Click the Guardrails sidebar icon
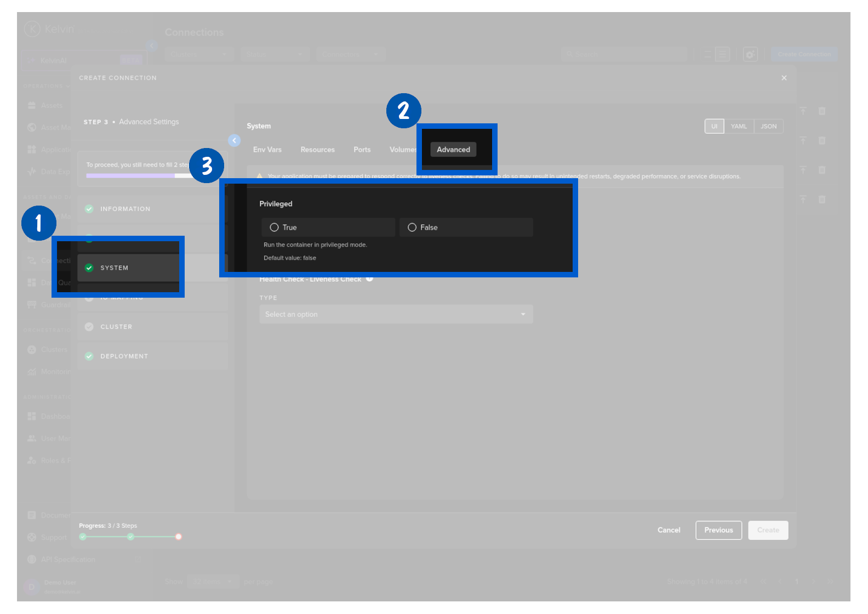This screenshot has width=868, height=614. pyautogui.click(x=32, y=305)
